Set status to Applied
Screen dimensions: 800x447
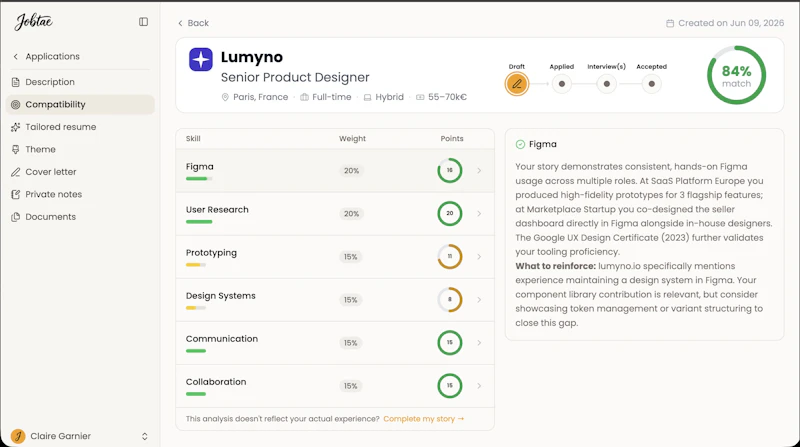(x=562, y=84)
